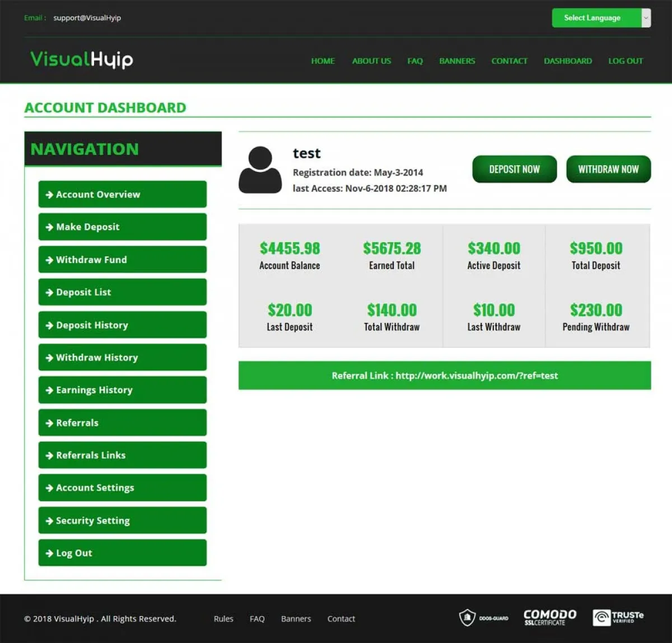Click the last Access timestamp text
The image size is (672, 643).
point(370,188)
